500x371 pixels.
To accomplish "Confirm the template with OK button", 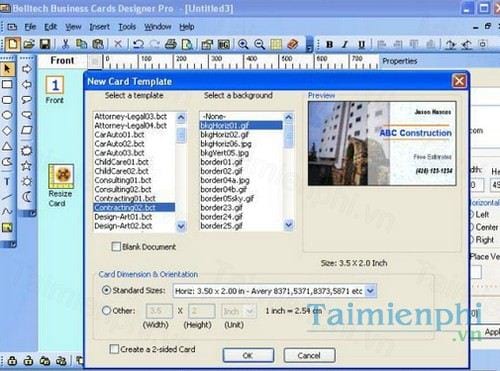I will coord(248,355).
